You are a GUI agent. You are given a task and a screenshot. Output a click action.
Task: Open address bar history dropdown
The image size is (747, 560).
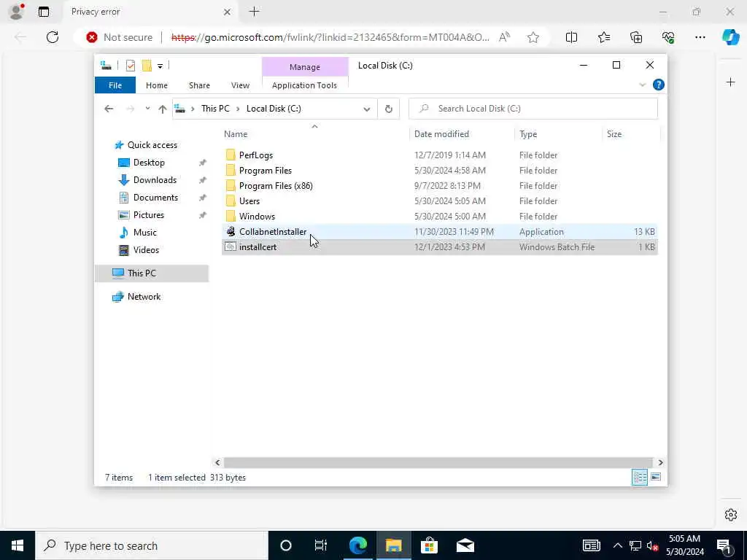click(367, 109)
